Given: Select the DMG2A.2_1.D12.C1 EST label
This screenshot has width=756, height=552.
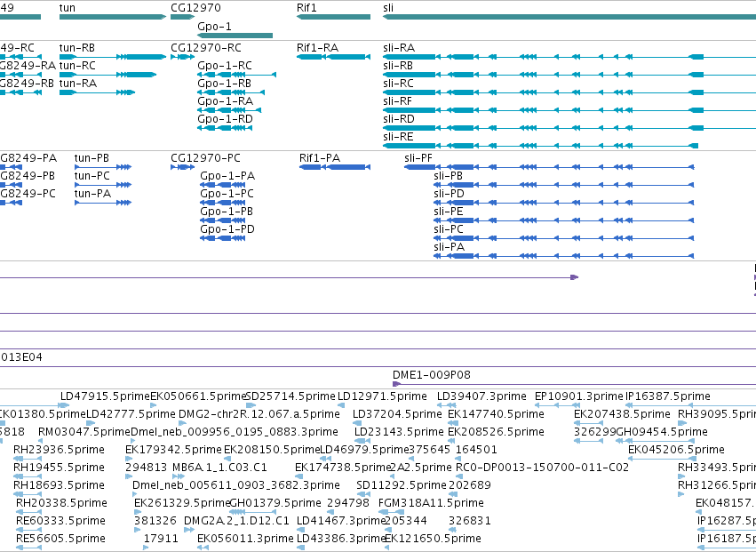Looking at the screenshot, I should pos(236,521).
